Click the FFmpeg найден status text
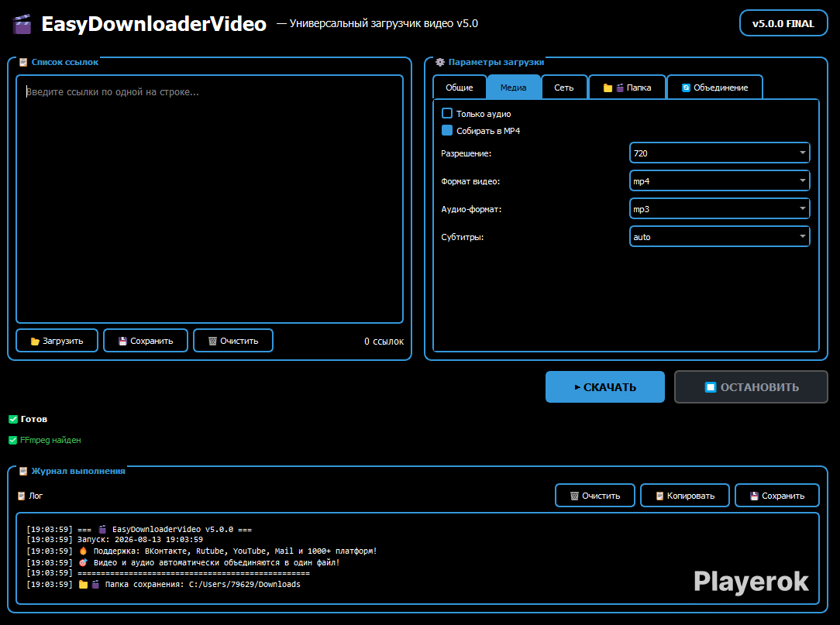The height and width of the screenshot is (625, 840). (x=50, y=440)
